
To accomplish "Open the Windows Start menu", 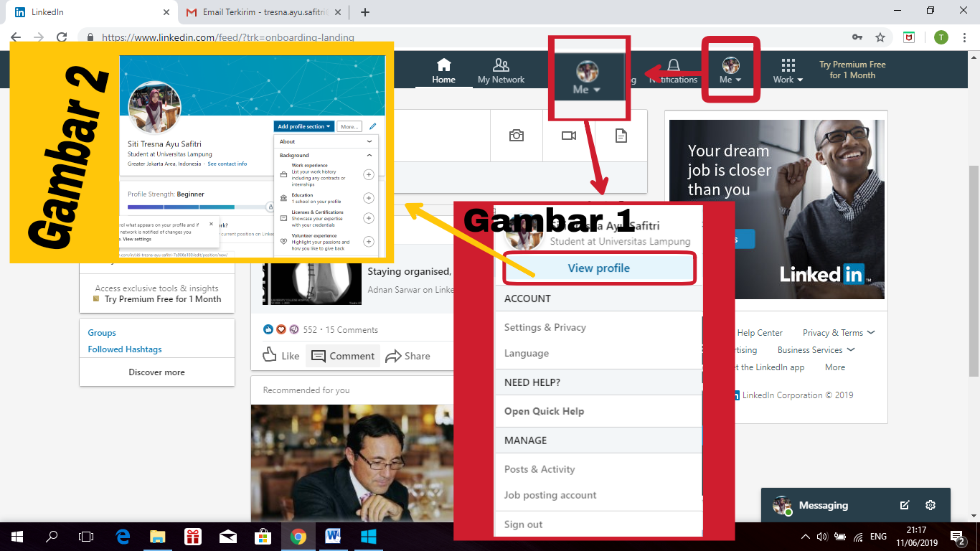I will 17,536.
